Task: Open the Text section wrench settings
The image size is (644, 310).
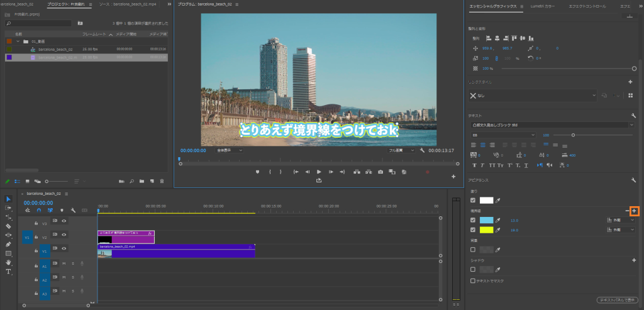Action: tap(634, 116)
